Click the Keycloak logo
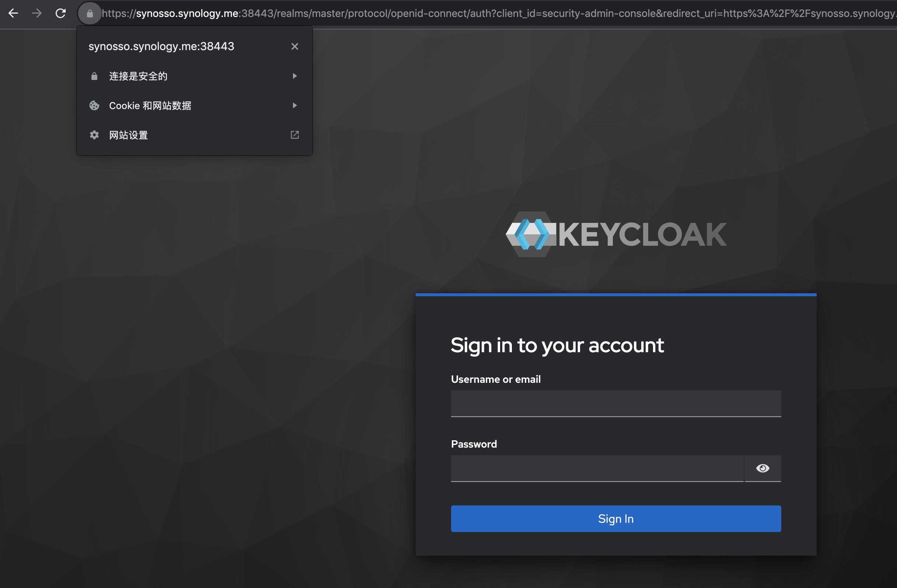The image size is (897, 588). [x=616, y=234]
